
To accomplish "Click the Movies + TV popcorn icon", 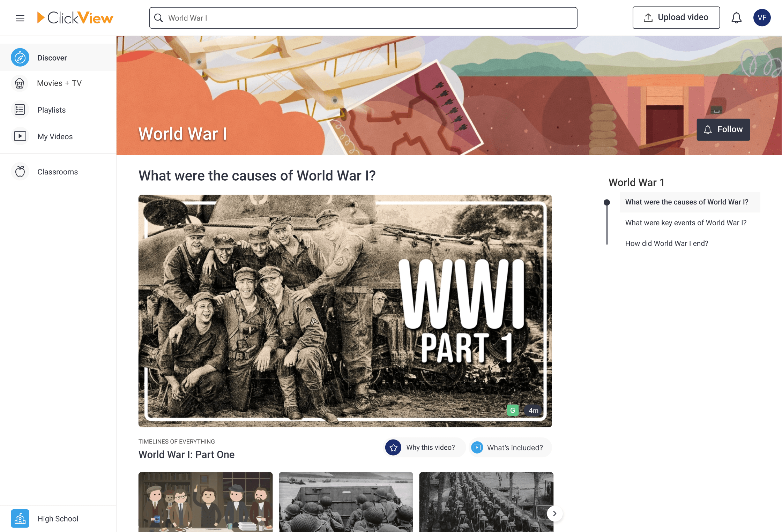I will coord(20,83).
